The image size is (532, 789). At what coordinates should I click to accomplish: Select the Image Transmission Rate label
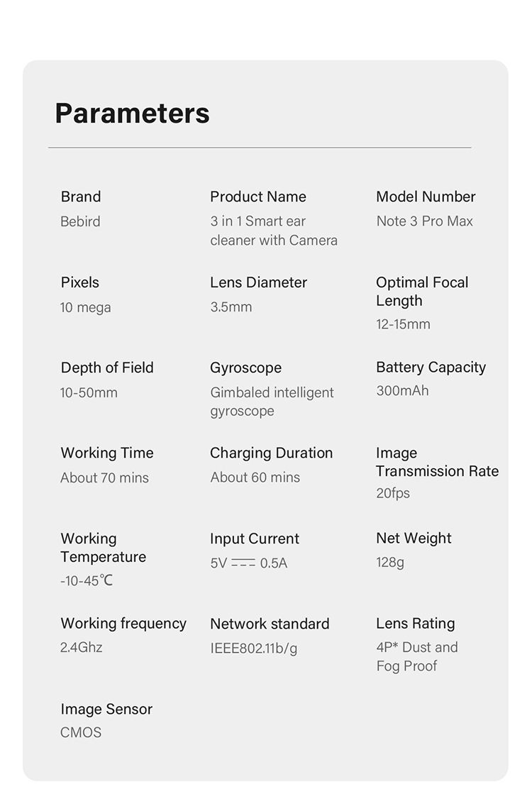point(438,462)
